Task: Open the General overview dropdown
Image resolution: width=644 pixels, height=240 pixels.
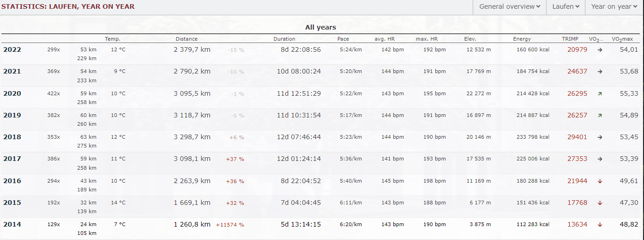Action: click(509, 6)
